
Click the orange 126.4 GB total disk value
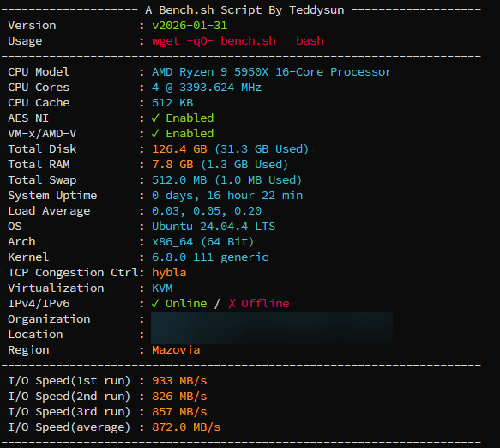(x=179, y=149)
